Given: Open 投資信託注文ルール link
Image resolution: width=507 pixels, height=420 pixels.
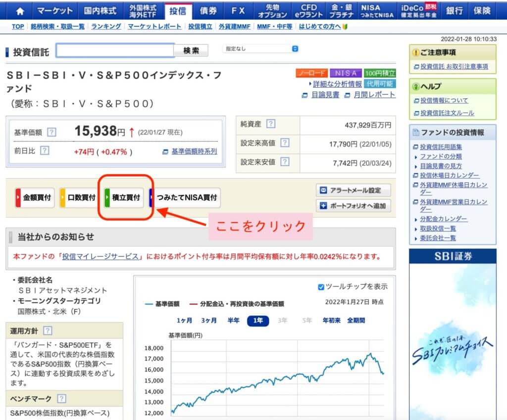Looking at the screenshot, I should [447, 113].
